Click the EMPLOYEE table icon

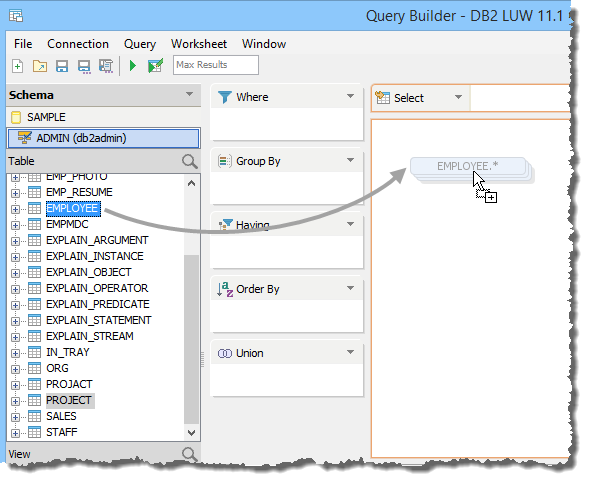(35, 209)
